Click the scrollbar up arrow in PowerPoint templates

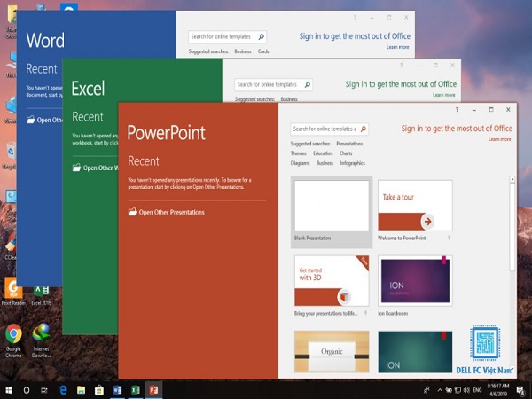[512, 179]
